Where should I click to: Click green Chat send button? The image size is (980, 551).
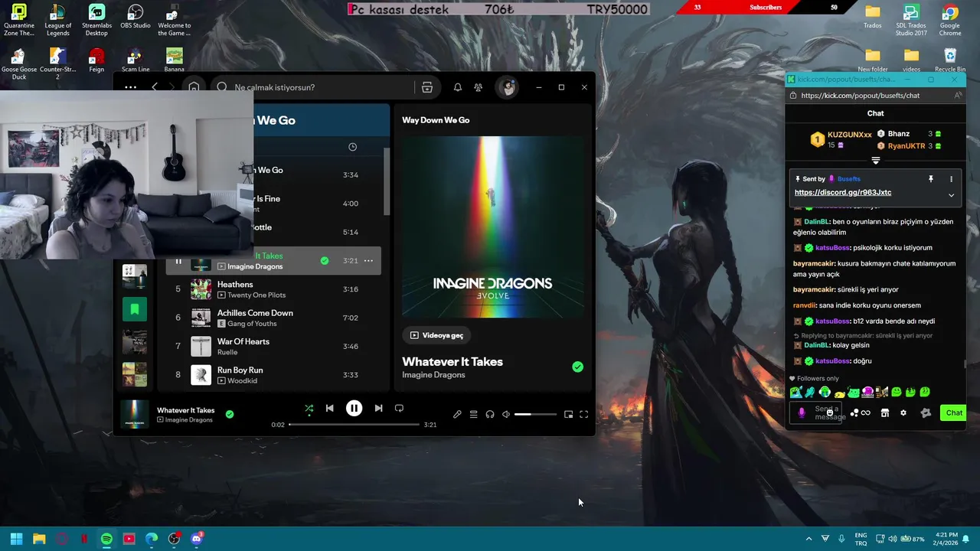pyautogui.click(x=954, y=413)
